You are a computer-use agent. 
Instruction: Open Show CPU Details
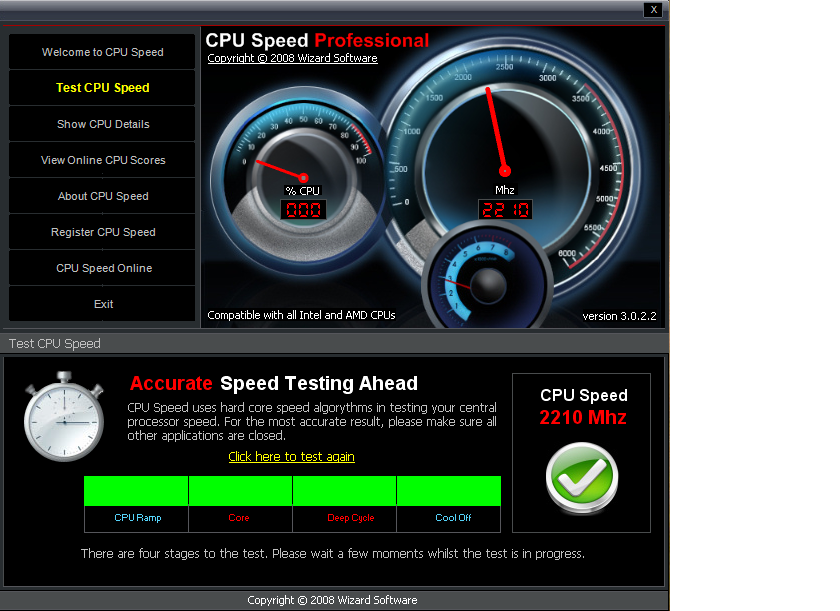102,124
